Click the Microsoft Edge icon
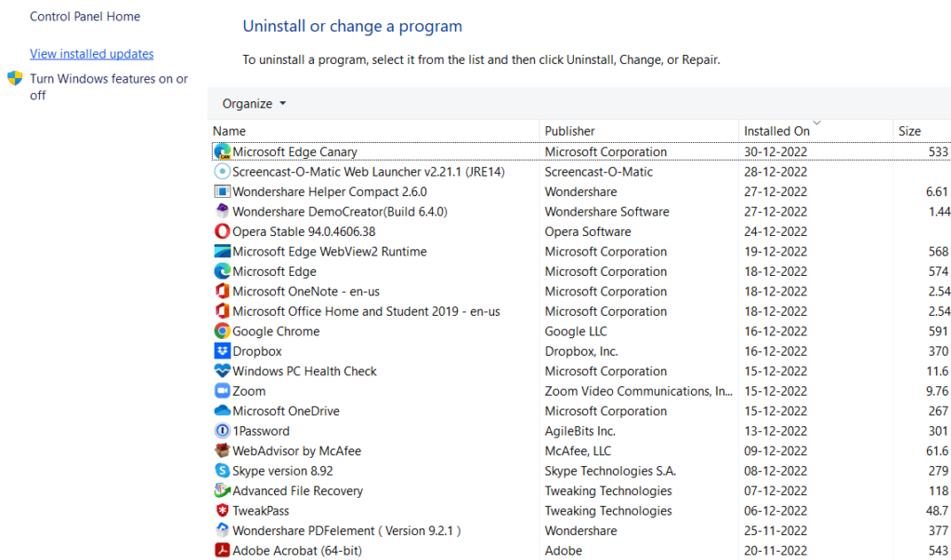This screenshot has width=951, height=560. pyautogui.click(x=223, y=271)
